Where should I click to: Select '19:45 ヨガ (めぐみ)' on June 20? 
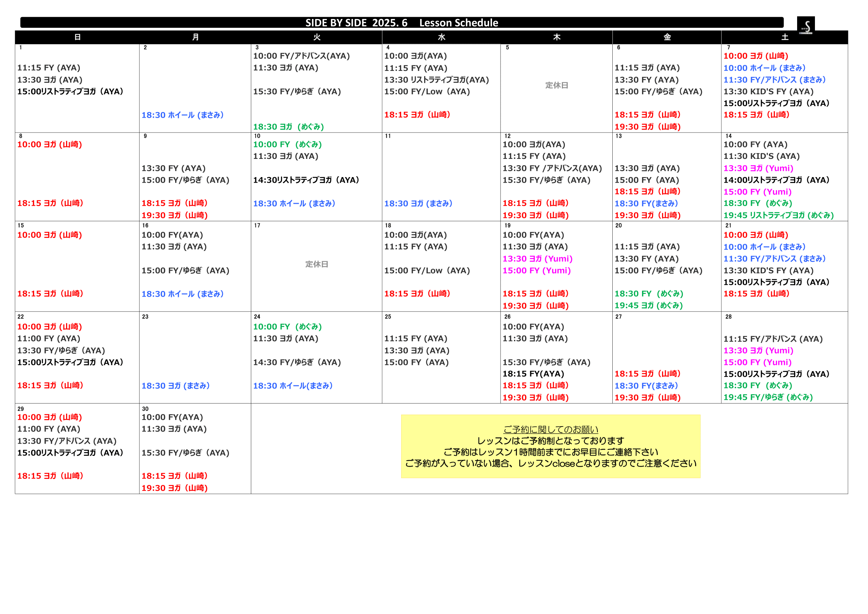[x=649, y=306]
